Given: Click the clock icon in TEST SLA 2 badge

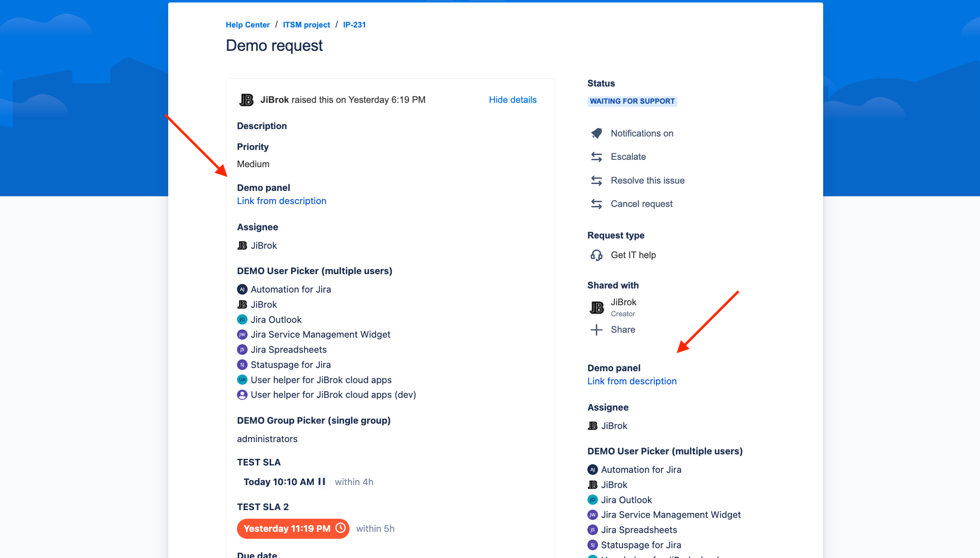Looking at the screenshot, I should pos(340,529).
